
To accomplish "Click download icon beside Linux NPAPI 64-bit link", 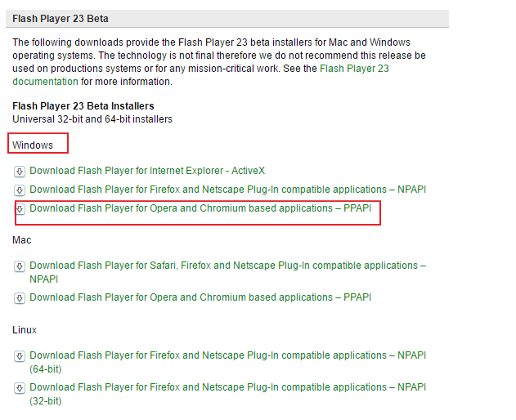I will tap(20, 356).
